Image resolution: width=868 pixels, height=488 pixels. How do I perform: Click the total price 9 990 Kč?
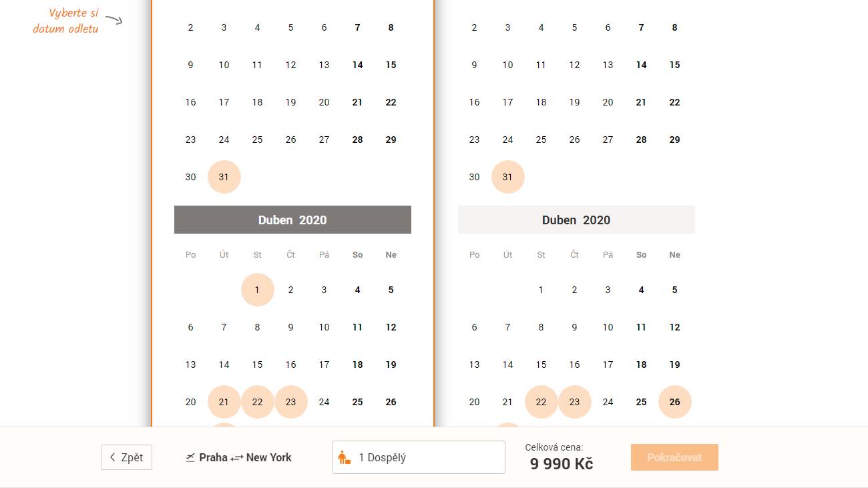coord(562,464)
